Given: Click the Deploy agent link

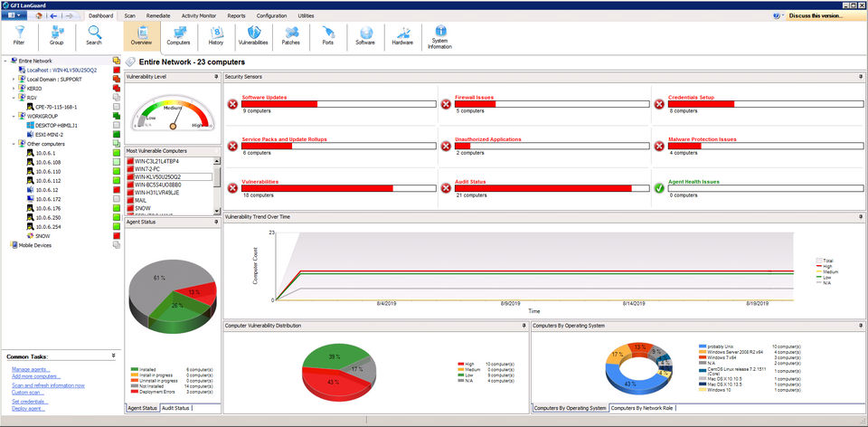Looking at the screenshot, I should point(29,408).
